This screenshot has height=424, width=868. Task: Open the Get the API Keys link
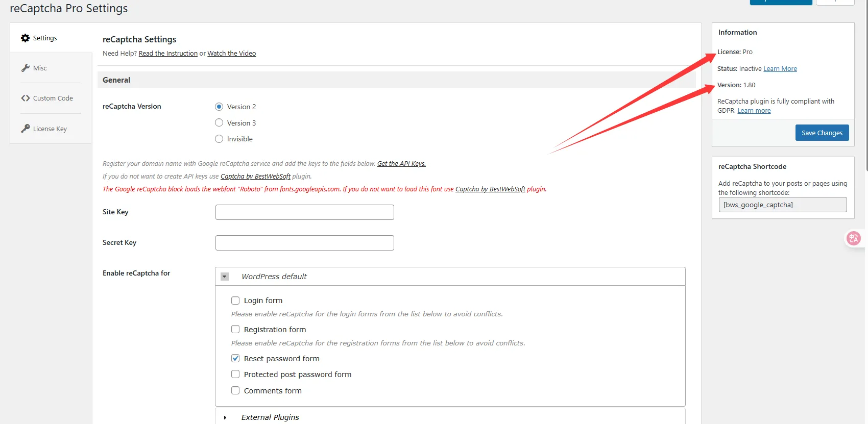click(x=401, y=164)
